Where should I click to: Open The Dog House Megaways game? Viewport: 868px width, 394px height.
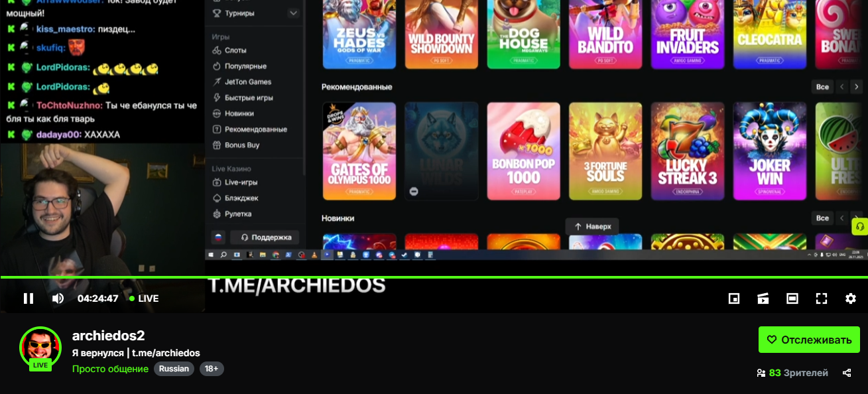click(524, 33)
